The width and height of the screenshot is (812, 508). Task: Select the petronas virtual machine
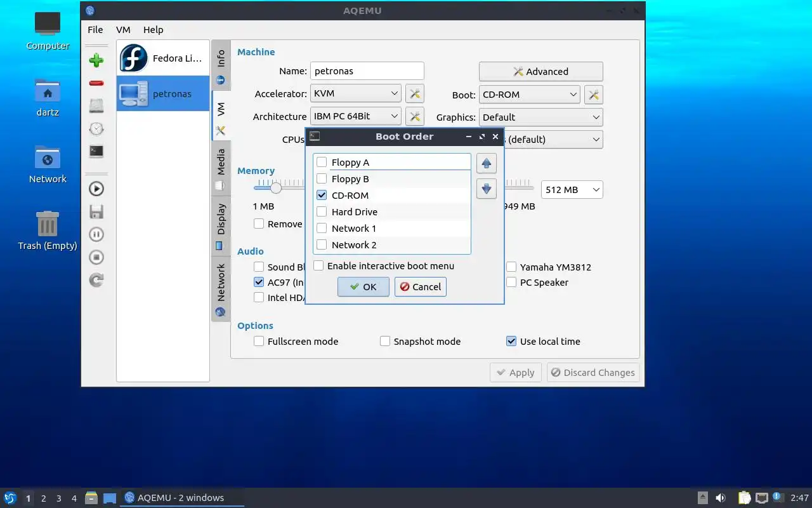pos(163,94)
